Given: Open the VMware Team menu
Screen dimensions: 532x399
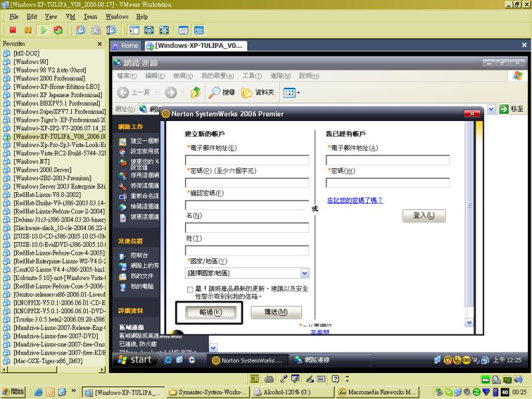Looking at the screenshot, I should (x=90, y=16).
